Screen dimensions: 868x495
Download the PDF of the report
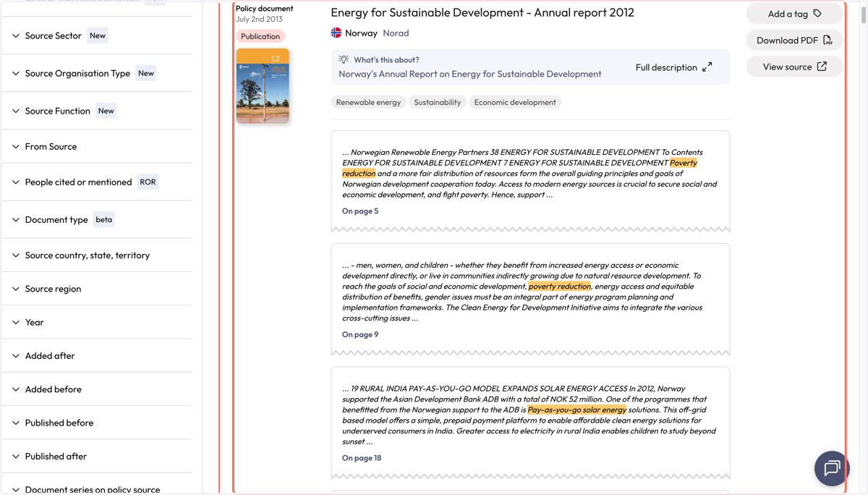click(794, 41)
